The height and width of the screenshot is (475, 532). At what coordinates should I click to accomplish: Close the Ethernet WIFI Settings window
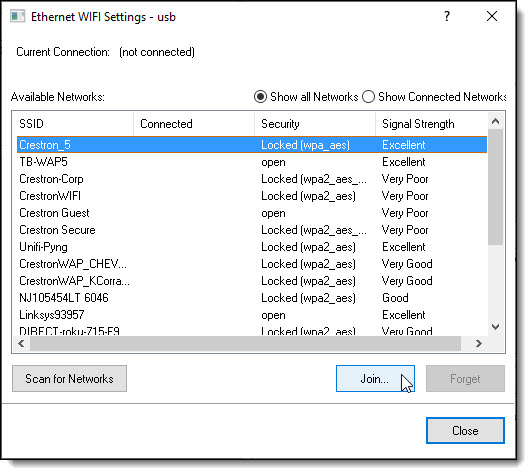coord(492,16)
